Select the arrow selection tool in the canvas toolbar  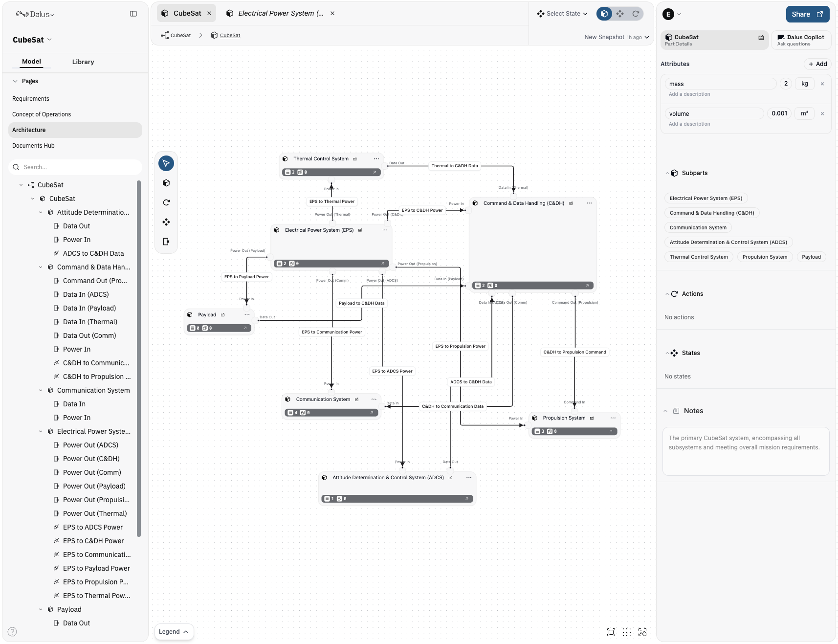point(166,163)
